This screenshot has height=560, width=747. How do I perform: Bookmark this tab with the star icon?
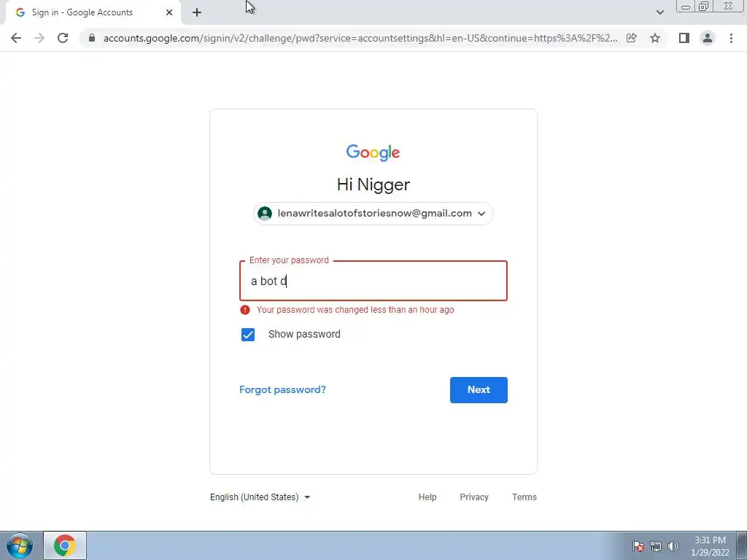click(x=655, y=38)
